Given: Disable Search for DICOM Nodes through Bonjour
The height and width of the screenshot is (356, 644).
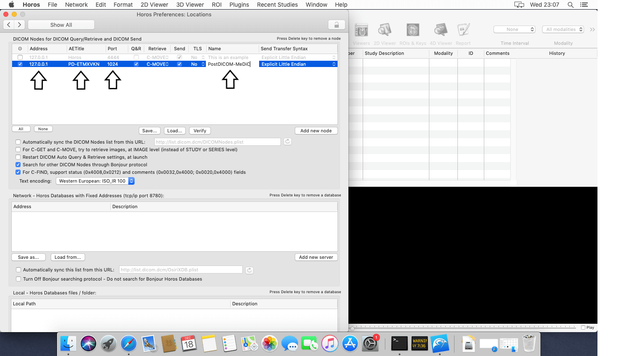Looking at the screenshot, I should 18,165.
